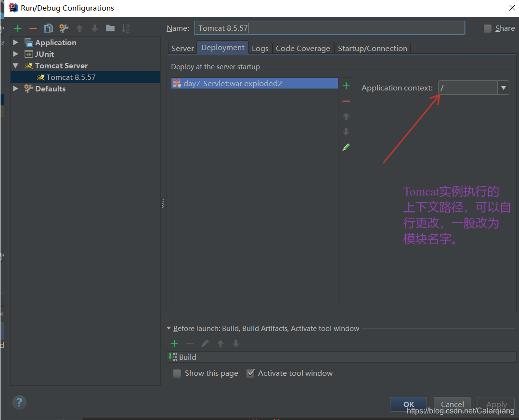Viewport: 519px width, 420px height.
Task: Toggle the Share checkbox
Action: tap(488, 28)
